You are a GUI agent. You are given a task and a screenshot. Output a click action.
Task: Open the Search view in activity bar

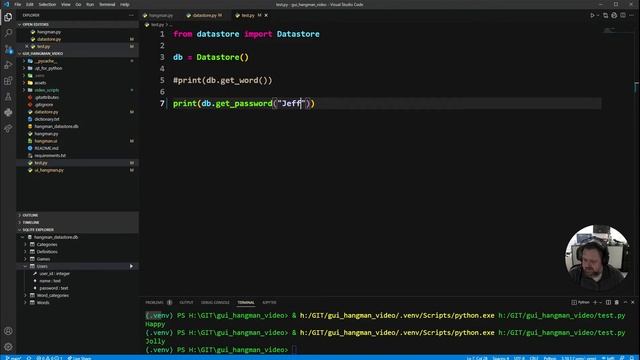click(x=8, y=33)
